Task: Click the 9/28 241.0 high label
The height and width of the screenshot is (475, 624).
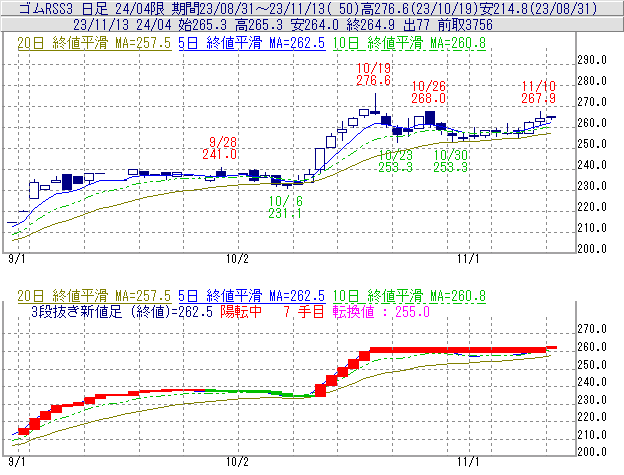Action: pyautogui.click(x=219, y=148)
